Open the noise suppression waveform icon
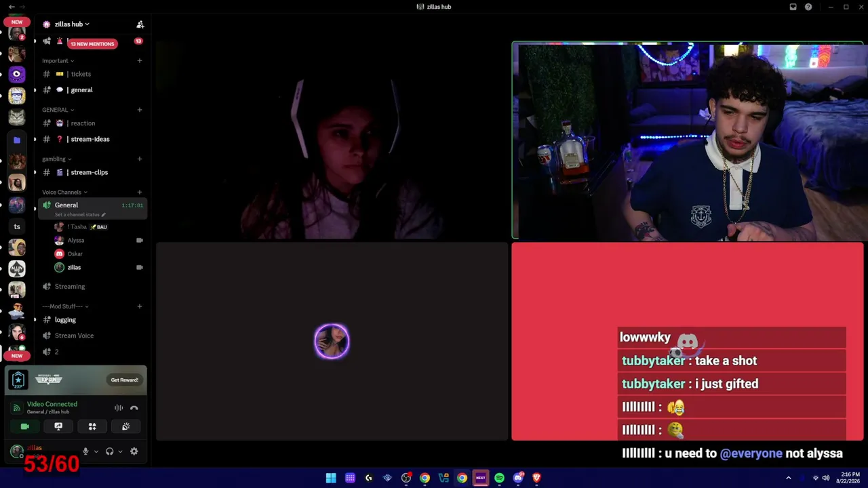868x488 pixels. [119, 408]
